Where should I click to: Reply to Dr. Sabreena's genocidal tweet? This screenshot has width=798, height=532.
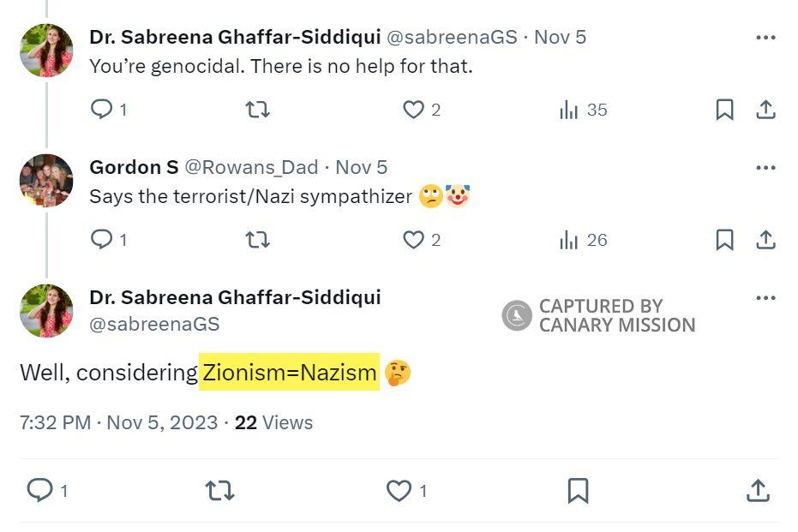coord(102,110)
